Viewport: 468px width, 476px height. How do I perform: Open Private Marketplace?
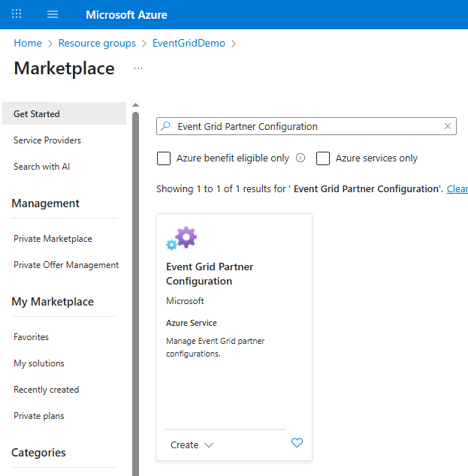(53, 239)
